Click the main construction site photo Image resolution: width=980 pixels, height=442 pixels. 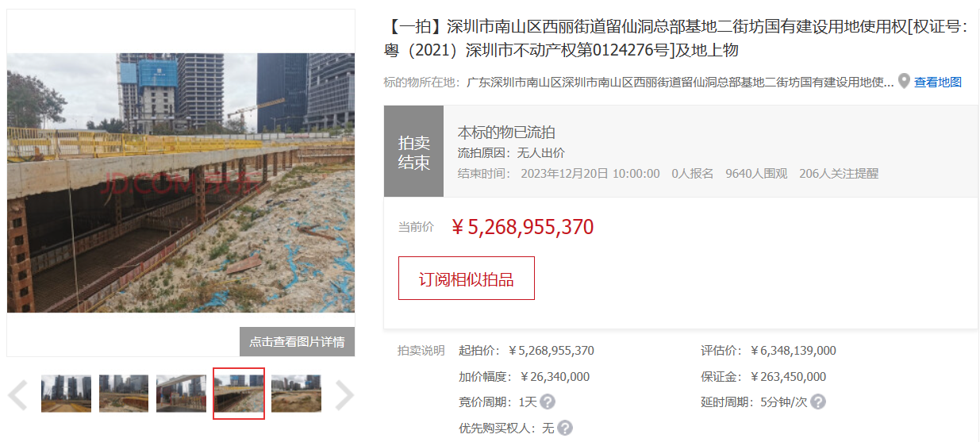coord(181,183)
